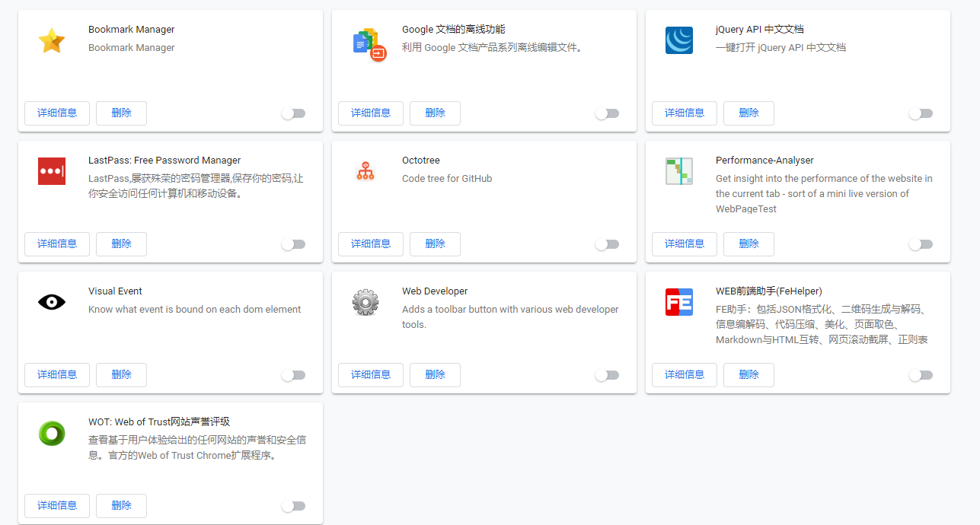The height and width of the screenshot is (525, 980).
Task: Show 详细信息 for Performance-Analyser
Action: (x=685, y=244)
